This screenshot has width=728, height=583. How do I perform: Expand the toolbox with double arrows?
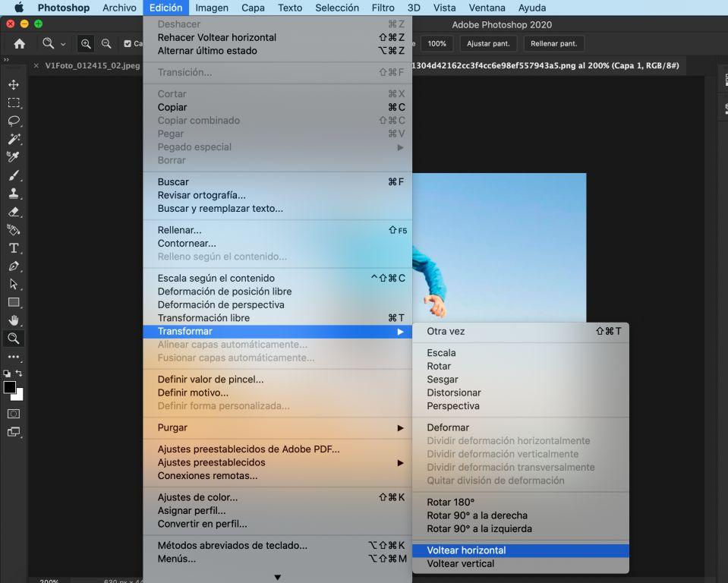(x=6, y=59)
